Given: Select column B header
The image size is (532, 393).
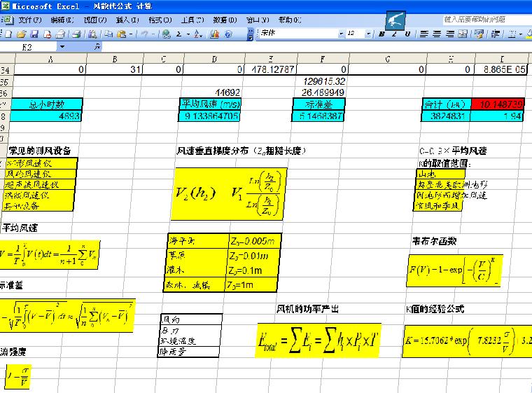Looking at the screenshot, I should [x=114, y=59].
